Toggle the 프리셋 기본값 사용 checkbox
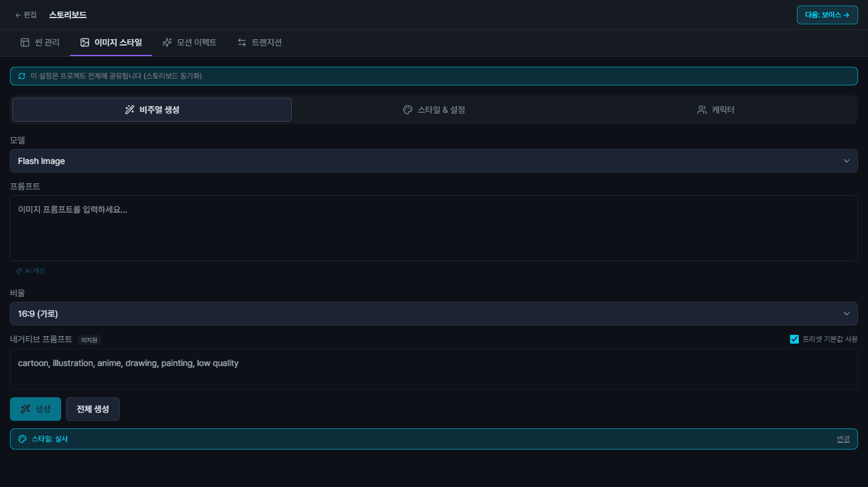 [x=794, y=339]
